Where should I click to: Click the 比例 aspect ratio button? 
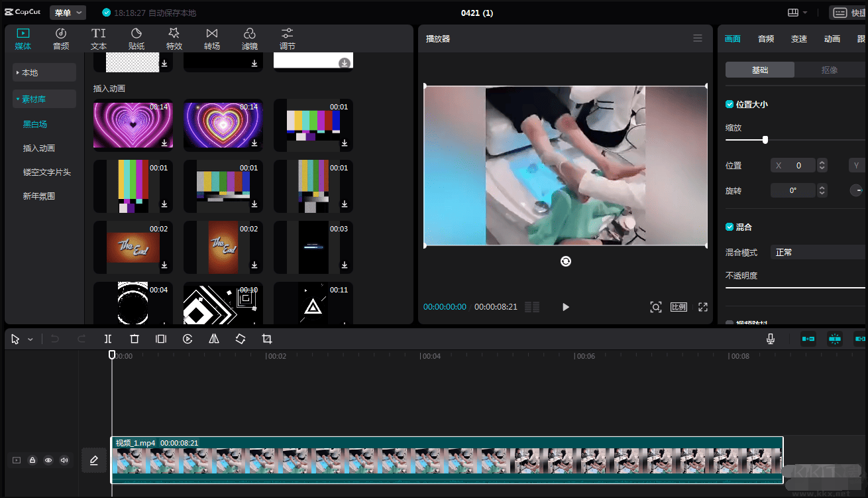click(679, 307)
